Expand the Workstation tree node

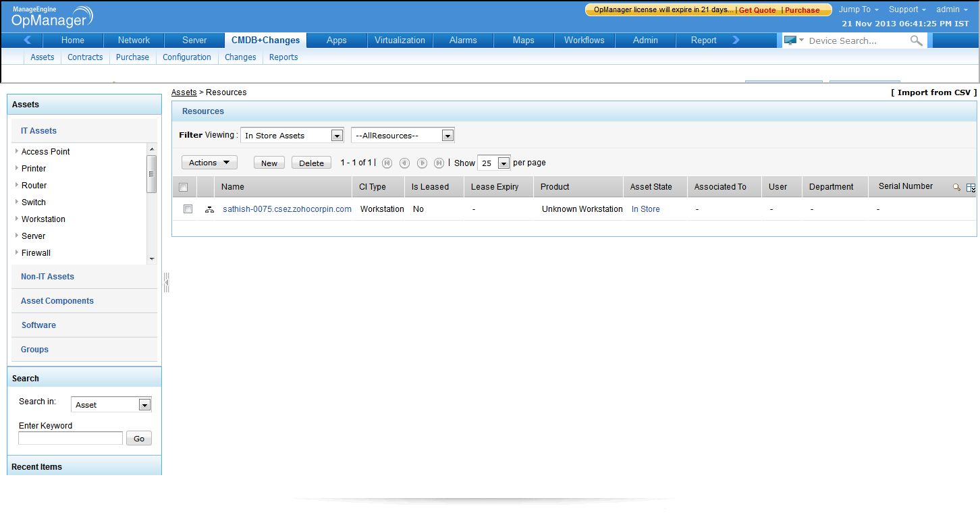click(17, 219)
